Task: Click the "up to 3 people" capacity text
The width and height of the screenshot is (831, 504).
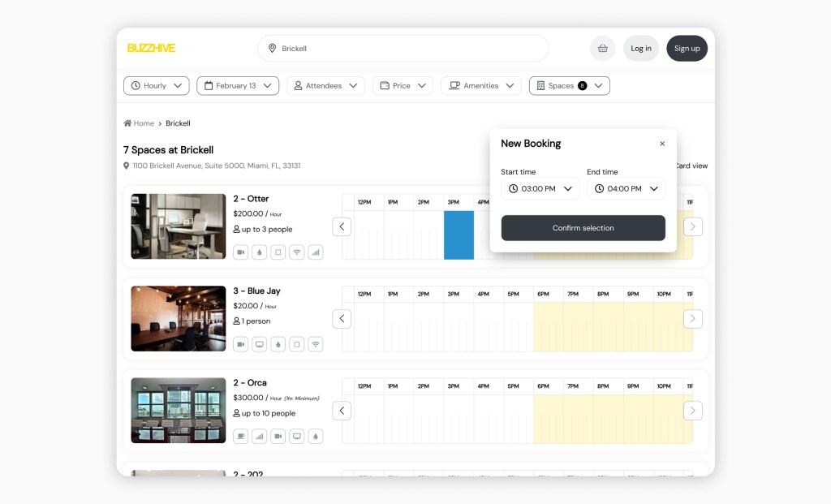Action: click(x=267, y=230)
